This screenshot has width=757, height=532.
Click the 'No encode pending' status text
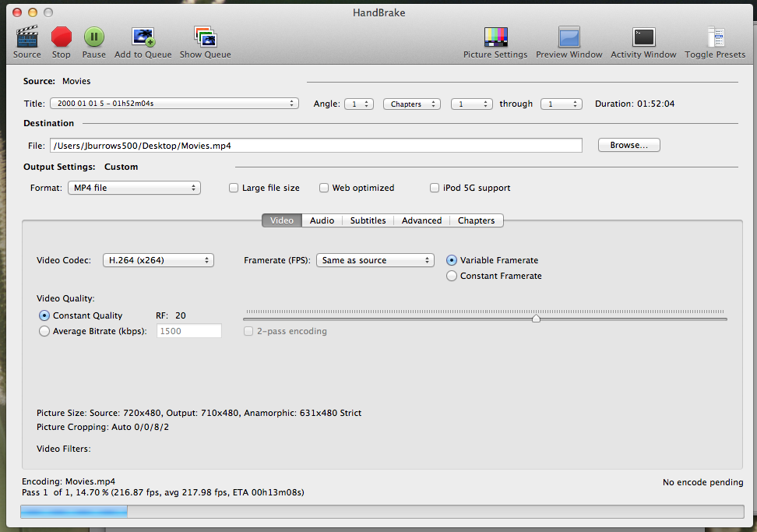703,482
